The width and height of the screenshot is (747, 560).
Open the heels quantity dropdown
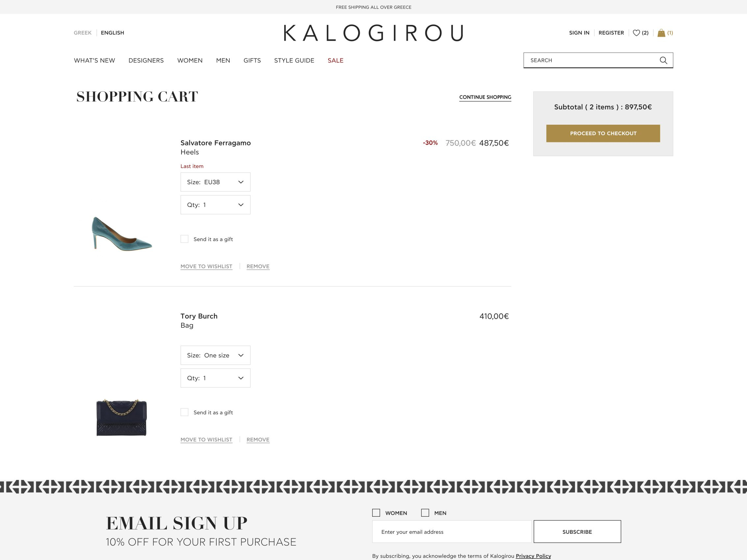click(215, 205)
